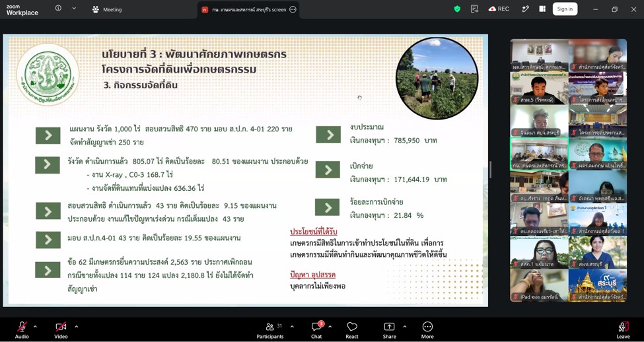Start Video camera
The width and height of the screenshot is (644, 342).
(x=61, y=330)
